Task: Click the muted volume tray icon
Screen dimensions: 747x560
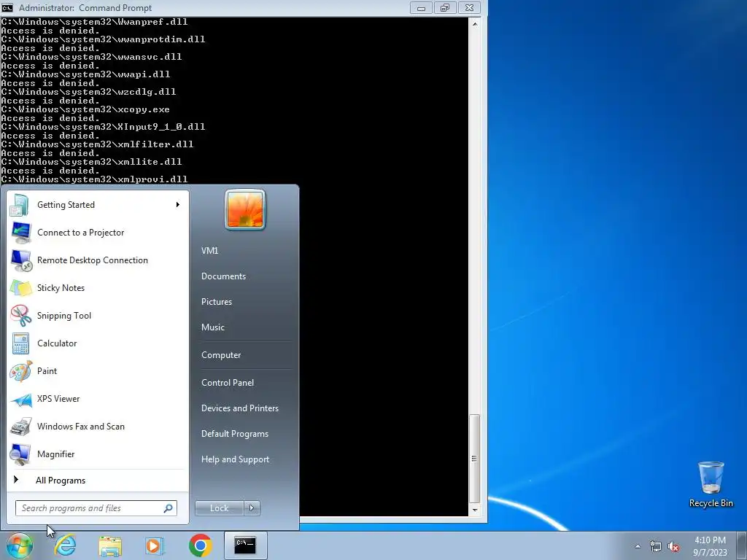Action: (673, 547)
